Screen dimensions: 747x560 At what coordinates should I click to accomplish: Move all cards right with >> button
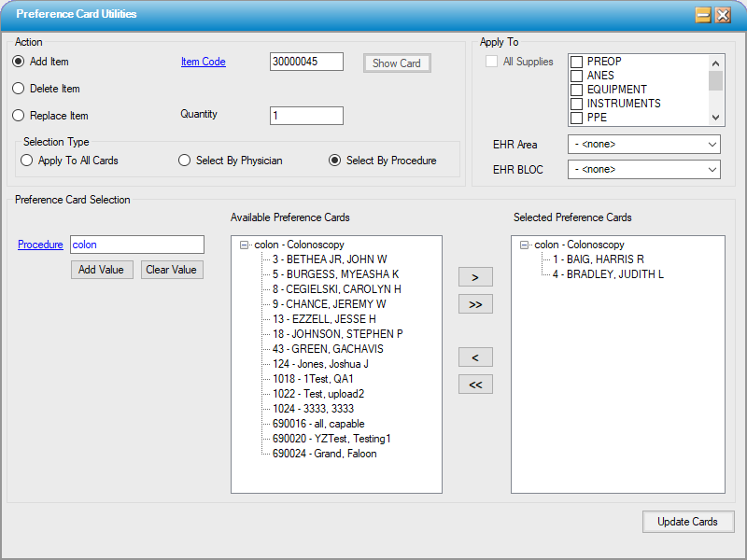click(x=475, y=304)
